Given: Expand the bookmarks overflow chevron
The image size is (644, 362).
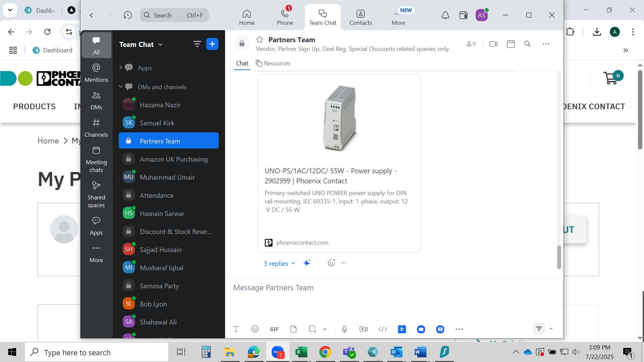Looking at the screenshot, I should [626, 50].
